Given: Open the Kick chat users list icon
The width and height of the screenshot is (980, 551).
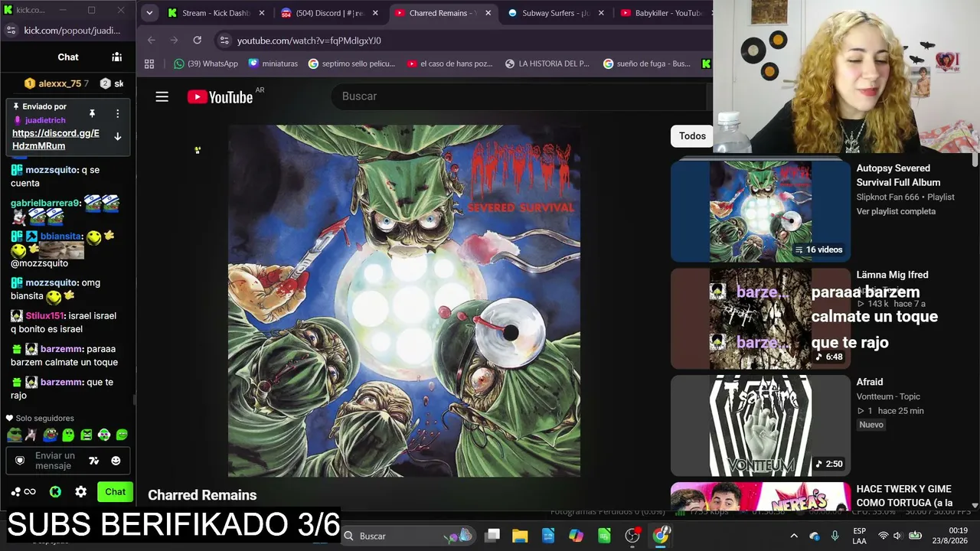Looking at the screenshot, I should click(116, 57).
